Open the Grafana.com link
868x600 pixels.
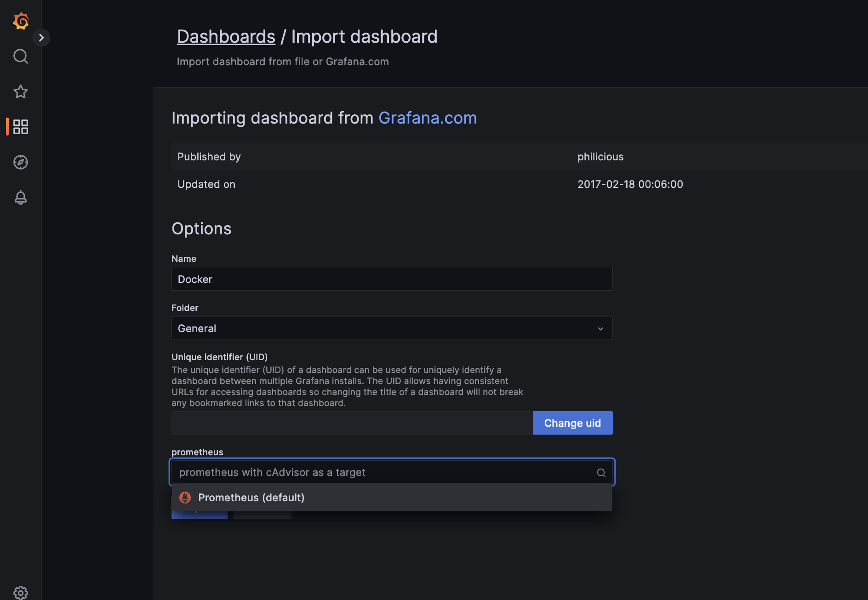point(428,118)
